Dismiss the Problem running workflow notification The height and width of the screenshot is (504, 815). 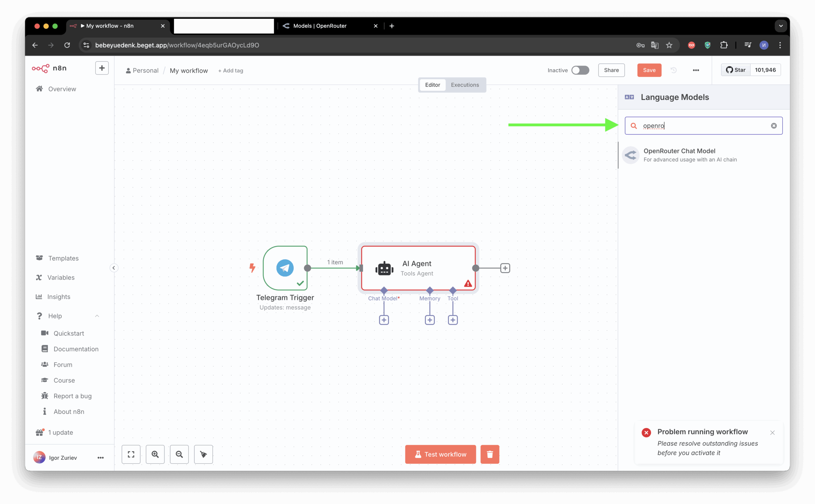(x=772, y=432)
